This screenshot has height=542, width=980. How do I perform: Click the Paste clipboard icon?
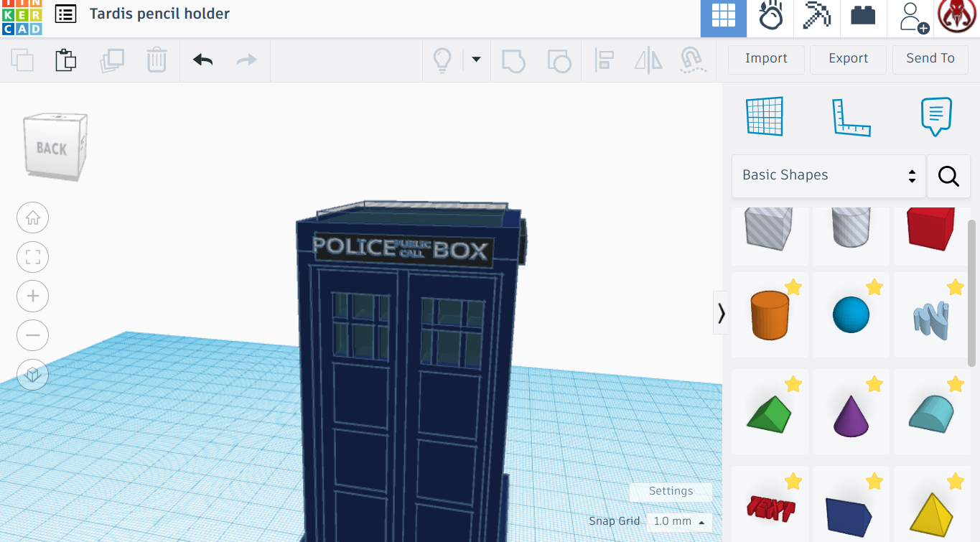pos(66,60)
